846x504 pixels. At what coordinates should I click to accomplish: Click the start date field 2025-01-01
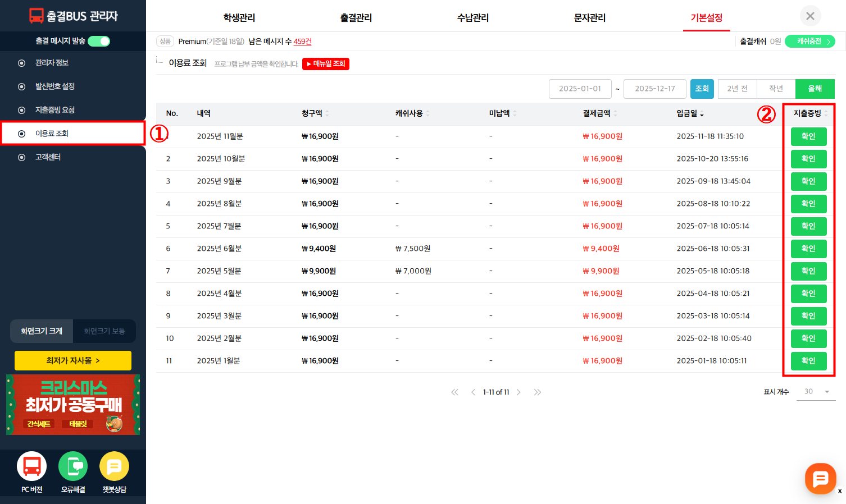580,89
